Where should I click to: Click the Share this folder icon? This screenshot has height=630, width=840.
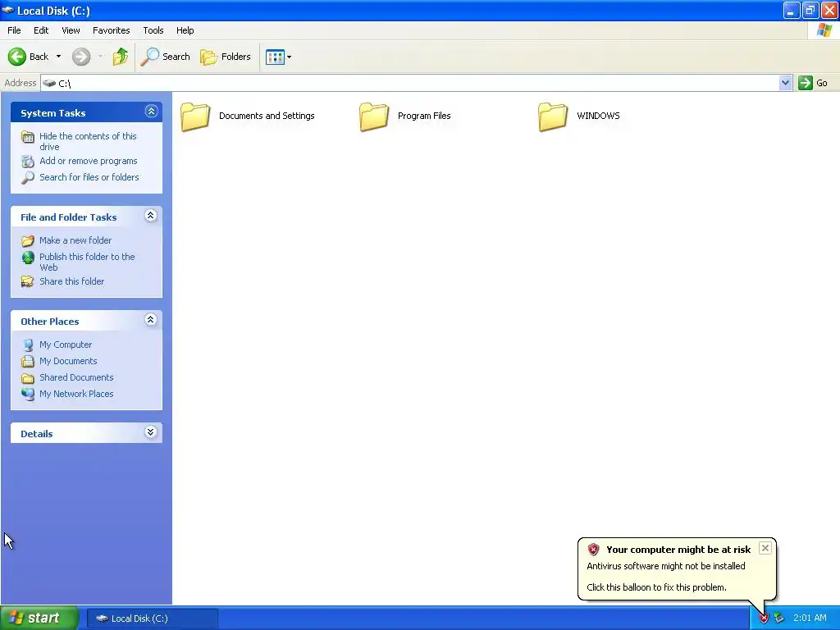28,281
